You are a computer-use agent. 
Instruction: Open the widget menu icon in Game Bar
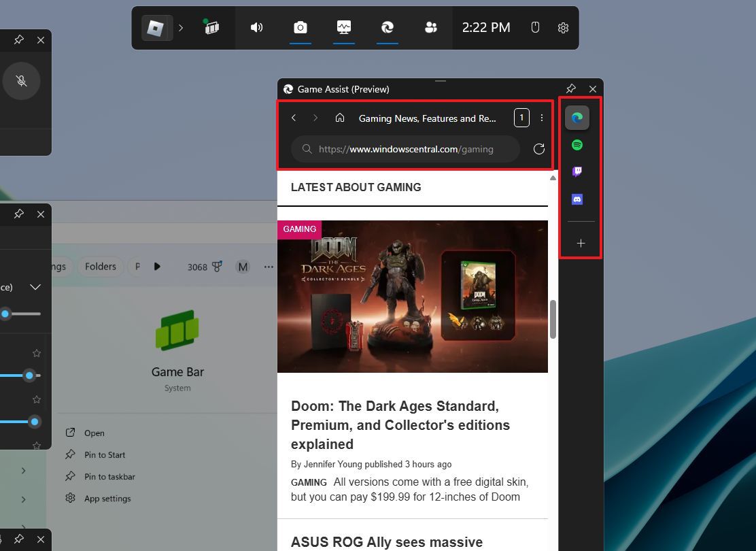[211, 27]
